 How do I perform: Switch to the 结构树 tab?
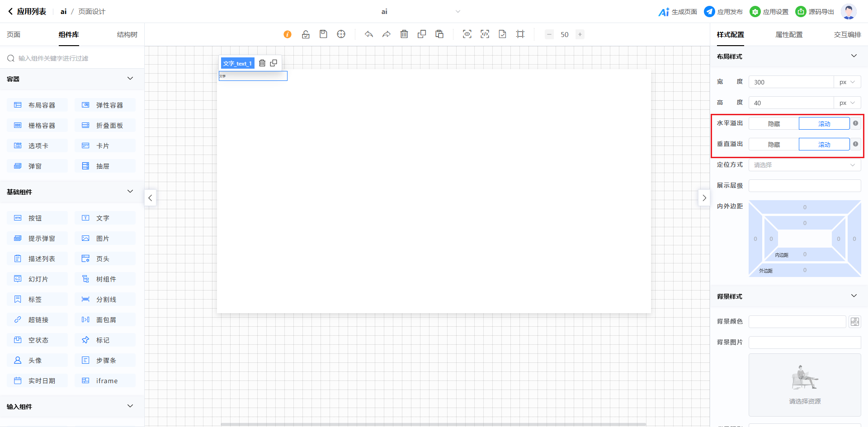tap(127, 35)
